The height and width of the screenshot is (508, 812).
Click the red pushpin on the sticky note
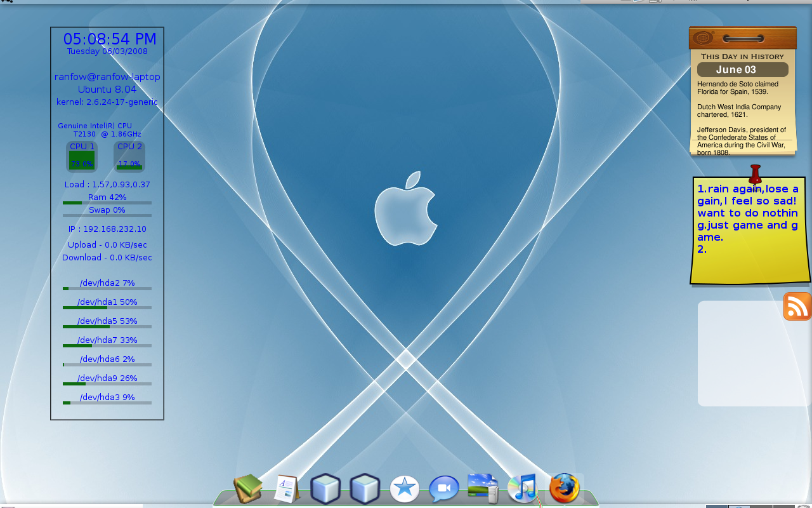(755, 174)
